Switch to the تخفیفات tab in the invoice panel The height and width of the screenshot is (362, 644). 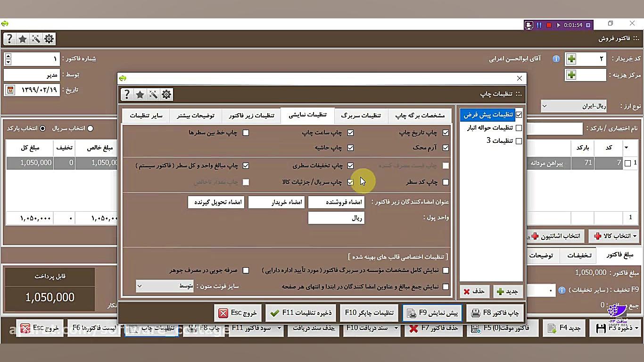579,255
